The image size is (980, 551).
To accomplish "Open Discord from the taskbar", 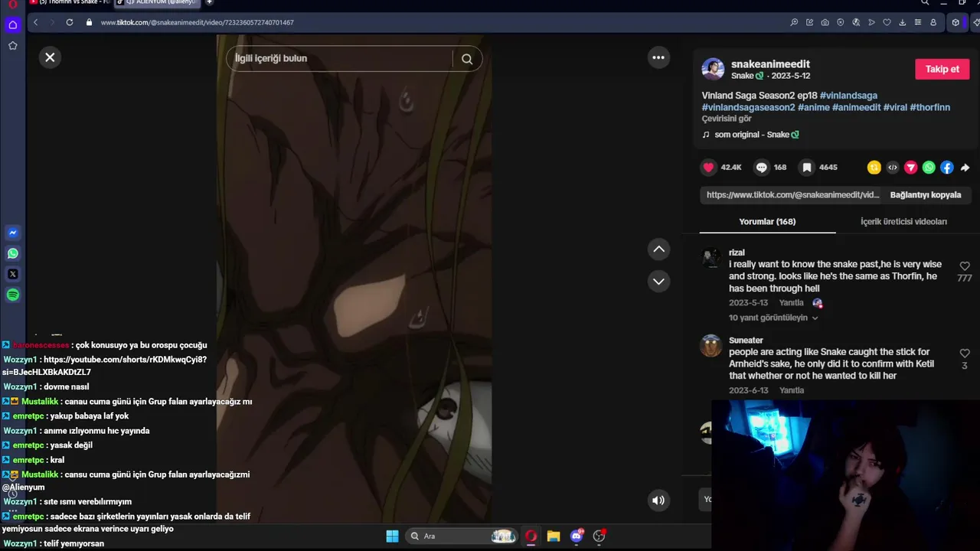I will pyautogui.click(x=577, y=536).
